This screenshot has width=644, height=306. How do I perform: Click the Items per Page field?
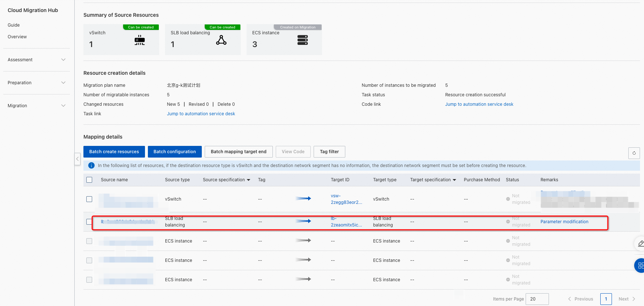pyautogui.click(x=537, y=299)
